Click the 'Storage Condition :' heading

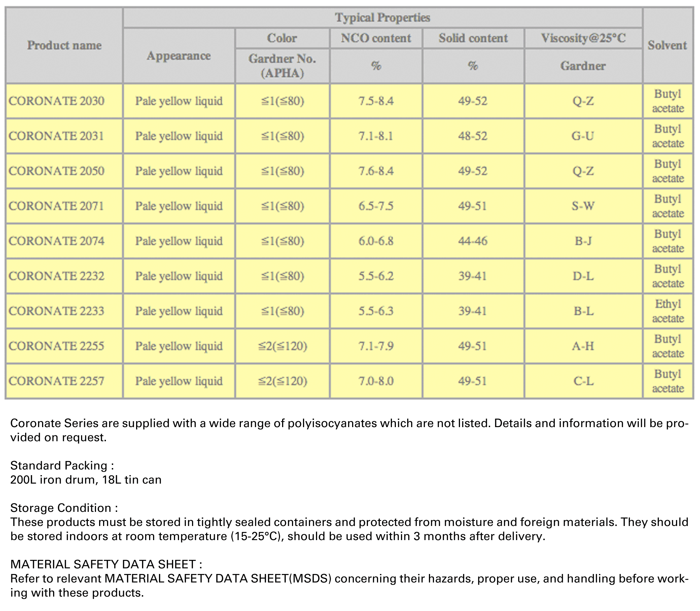point(64,508)
